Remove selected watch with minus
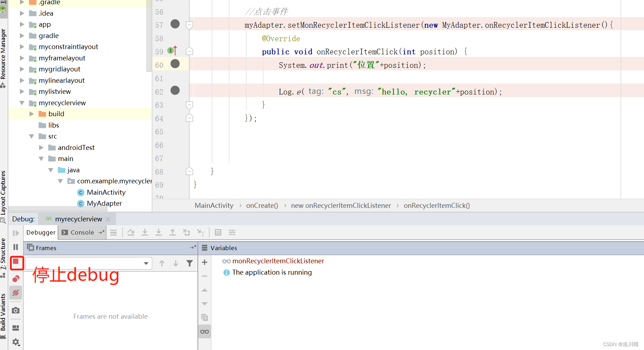 [x=205, y=276]
